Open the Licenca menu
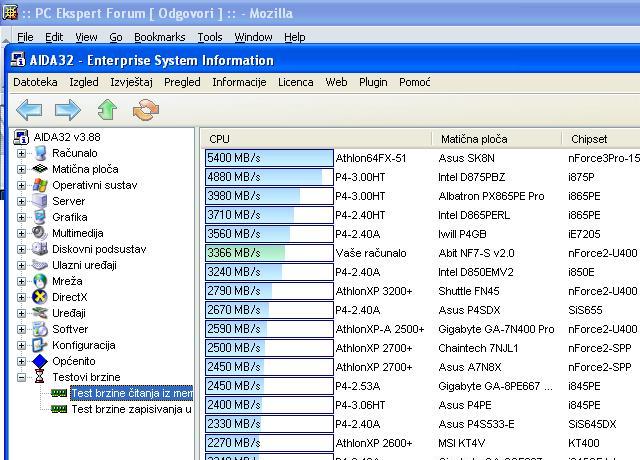The image size is (640, 460). (x=295, y=82)
